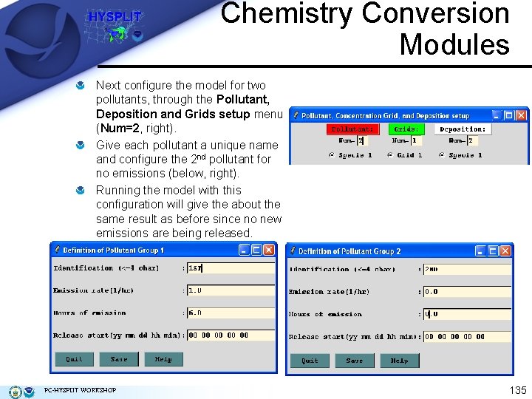Image resolution: width=532 pixels, height=399 pixels.
Task: Select Grid 1 radio button
Action: coord(390,155)
